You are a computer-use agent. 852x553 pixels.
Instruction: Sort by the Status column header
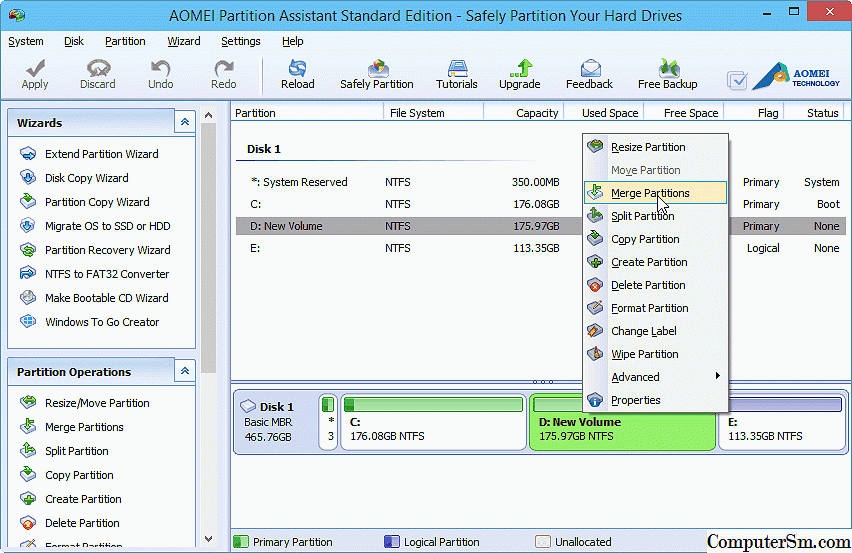point(814,113)
